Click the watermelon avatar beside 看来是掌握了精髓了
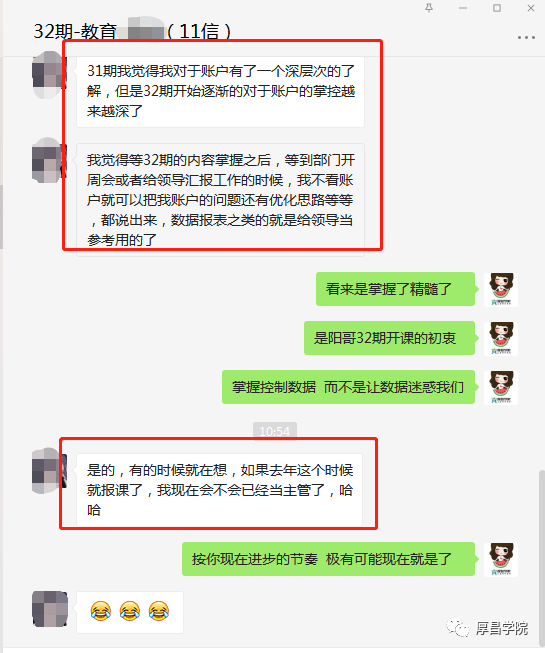 [x=501, y=289]
